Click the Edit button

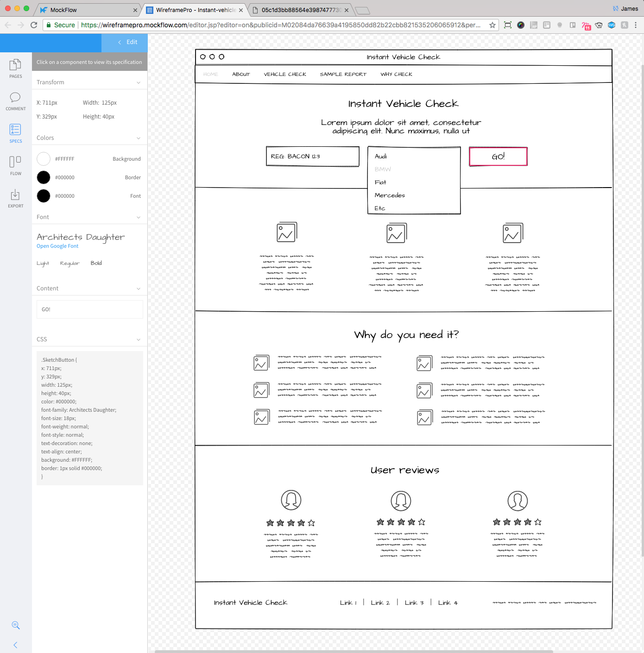click(128, 42)
